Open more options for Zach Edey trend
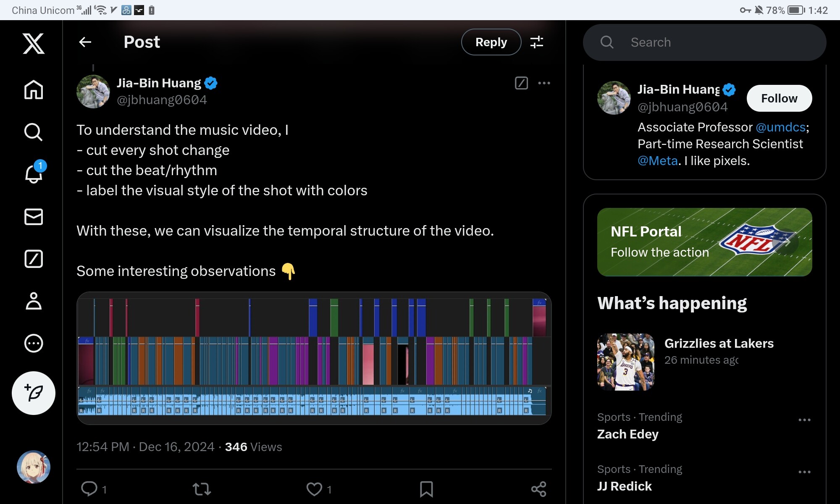This screenshot has height=504, width=840. [804, 420]
